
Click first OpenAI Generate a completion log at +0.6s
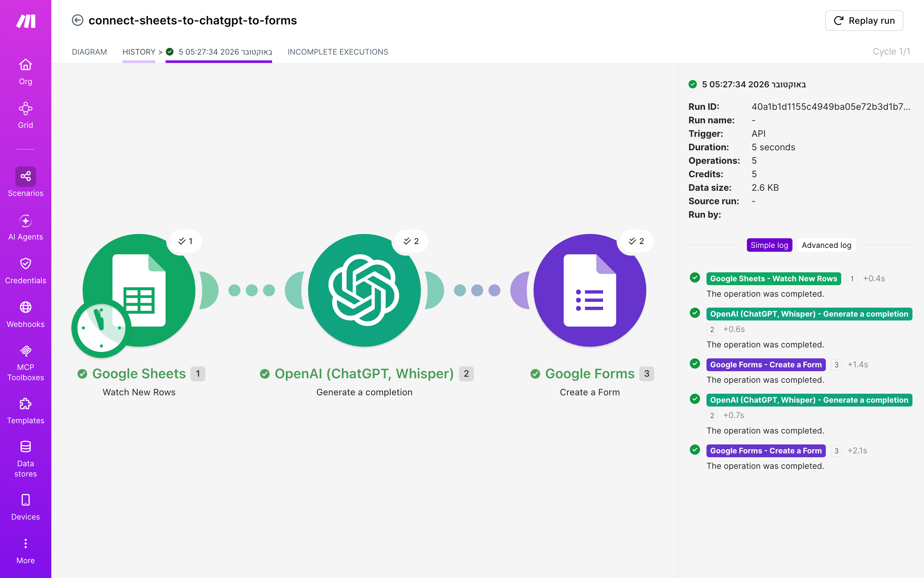[x=809, y=314]
